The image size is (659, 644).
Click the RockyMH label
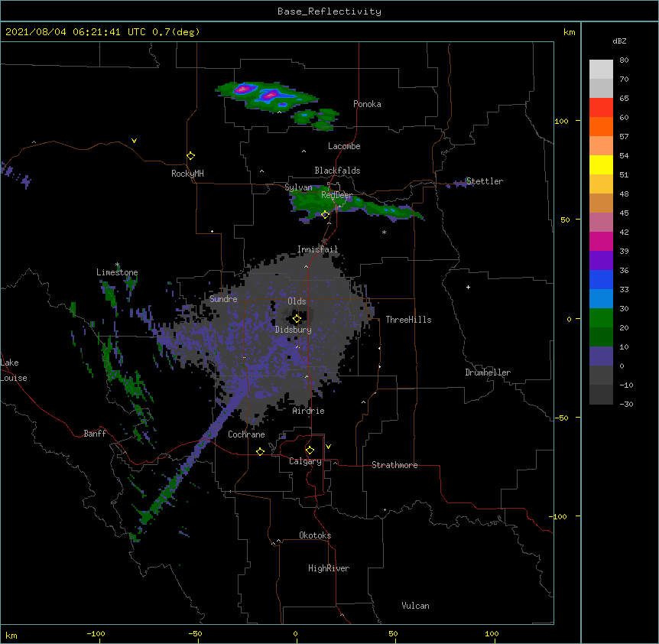pos(187,174)
